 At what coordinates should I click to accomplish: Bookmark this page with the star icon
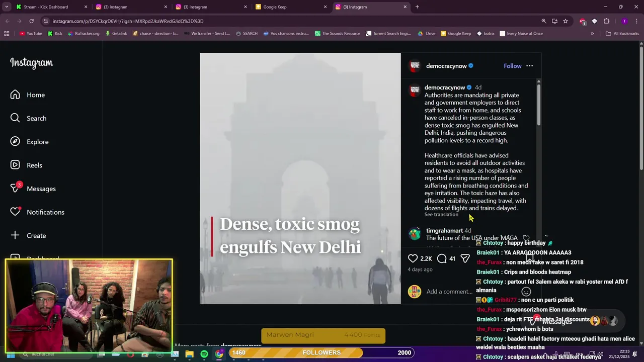coord(566,21)
